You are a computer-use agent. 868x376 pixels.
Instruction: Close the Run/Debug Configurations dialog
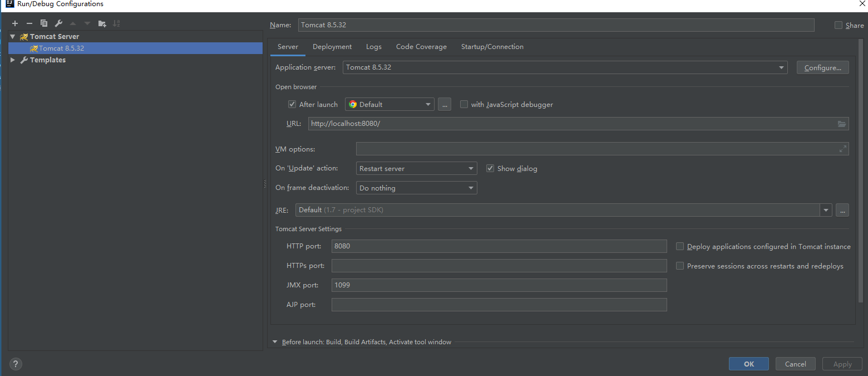click(x=862, y=4)
